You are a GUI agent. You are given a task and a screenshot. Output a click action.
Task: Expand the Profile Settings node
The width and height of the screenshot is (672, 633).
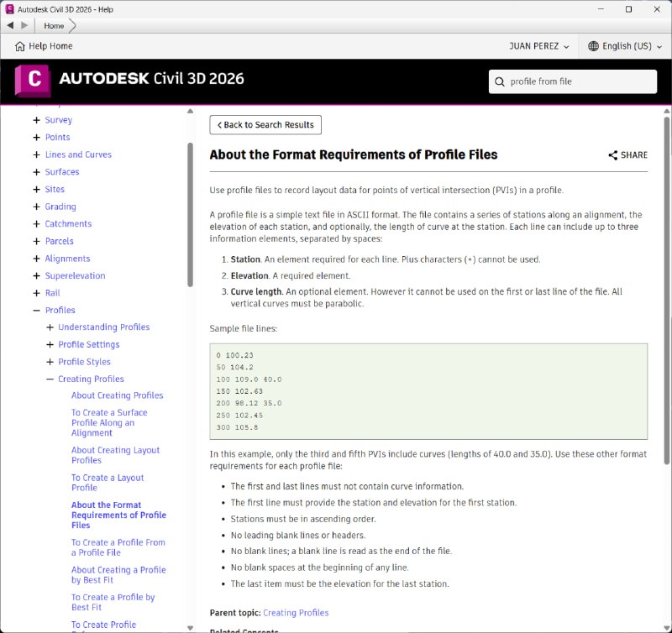tap(50, 345)
